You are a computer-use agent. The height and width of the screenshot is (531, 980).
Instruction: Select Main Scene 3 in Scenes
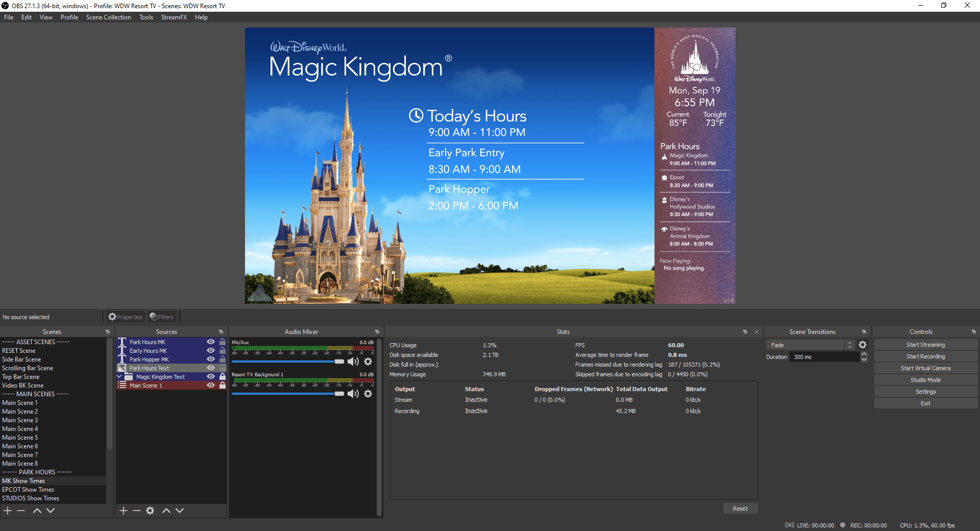coord(53,420)
